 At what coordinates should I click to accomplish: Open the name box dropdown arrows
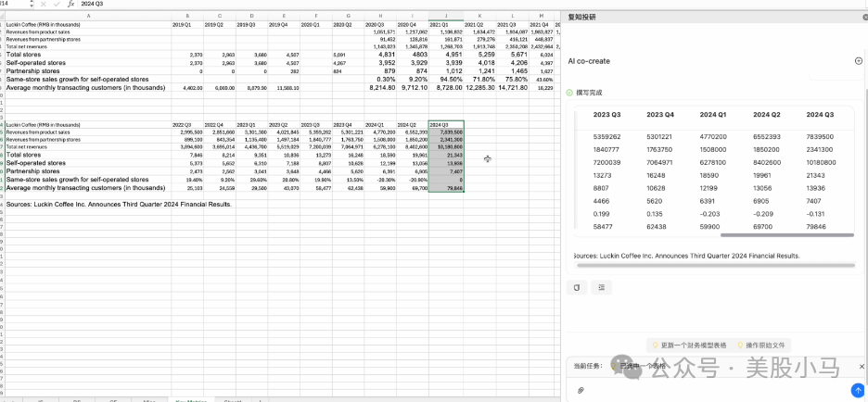coord(31,4)
